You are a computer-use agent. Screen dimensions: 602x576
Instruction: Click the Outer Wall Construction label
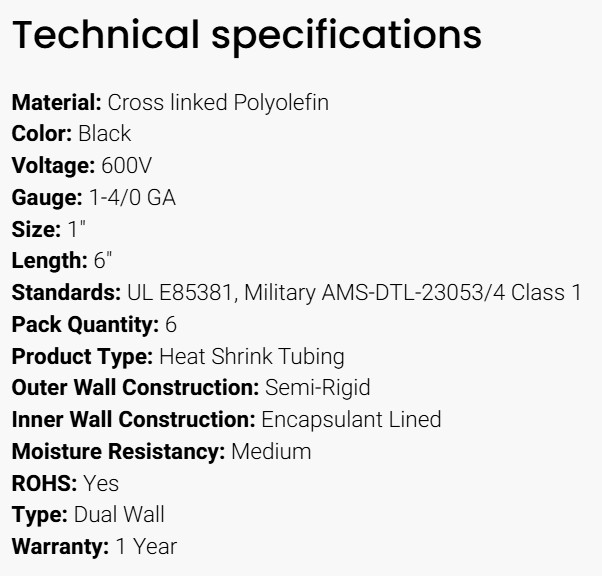click(x=135, y=387)
